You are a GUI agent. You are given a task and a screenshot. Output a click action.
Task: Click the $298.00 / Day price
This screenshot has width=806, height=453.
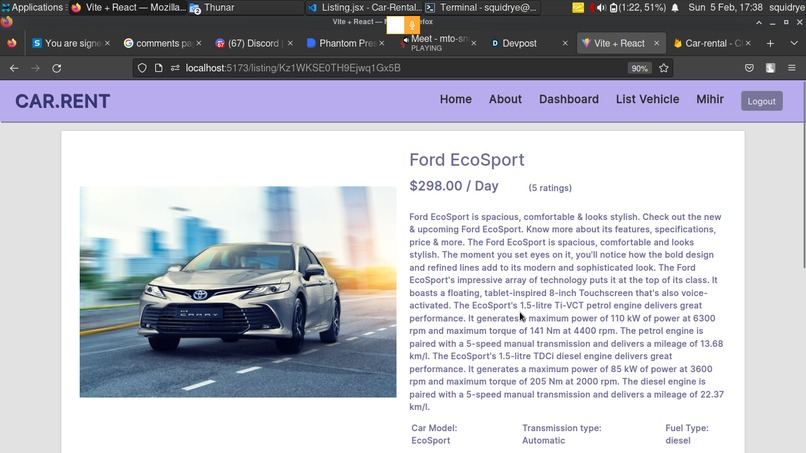click(454, 186)
